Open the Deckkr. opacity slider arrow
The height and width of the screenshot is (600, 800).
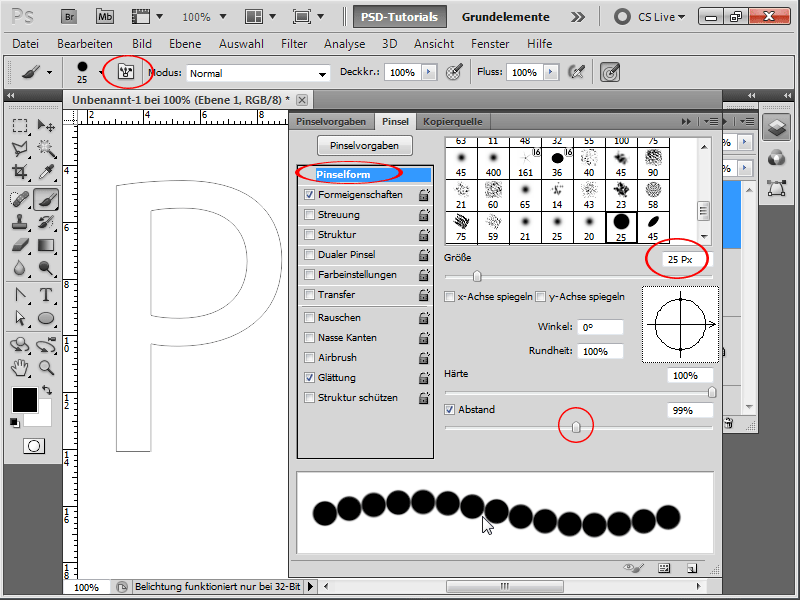(x=429, y=72)
